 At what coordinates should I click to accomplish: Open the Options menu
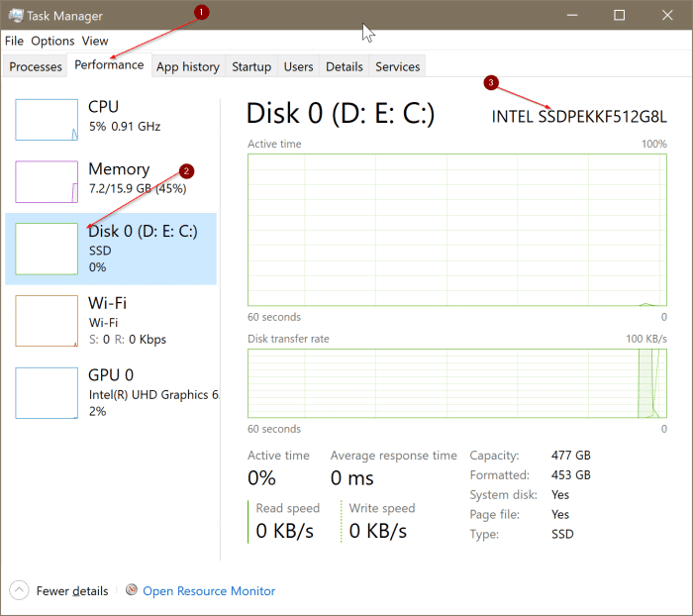click(x=52, y=42)
